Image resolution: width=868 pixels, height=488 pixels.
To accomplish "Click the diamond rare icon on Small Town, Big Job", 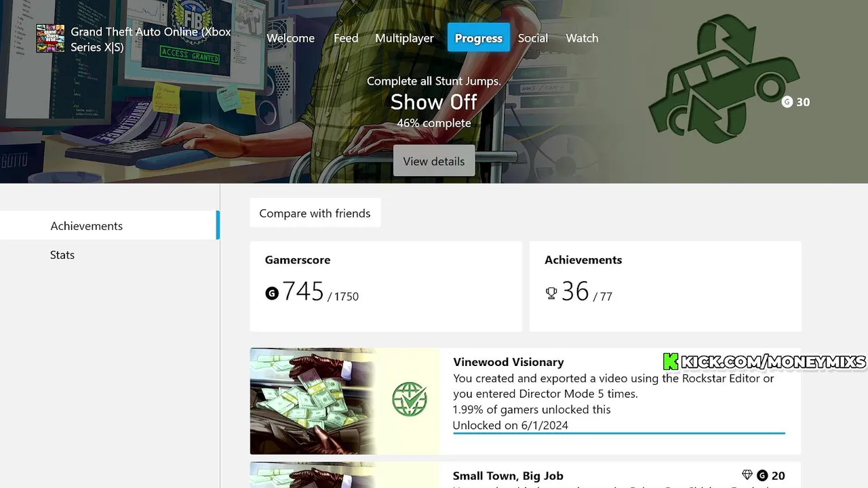I will pyautogui.click(x=747, y=476).
